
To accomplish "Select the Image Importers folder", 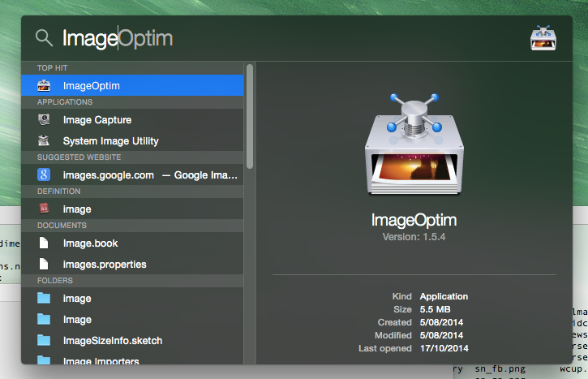I will [x=132, y=358].
